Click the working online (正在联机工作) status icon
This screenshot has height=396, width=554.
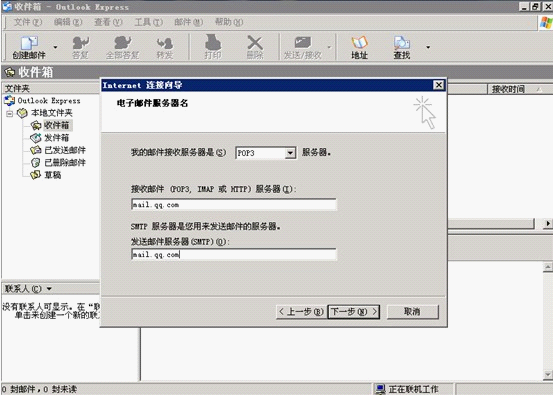point(381,389)
